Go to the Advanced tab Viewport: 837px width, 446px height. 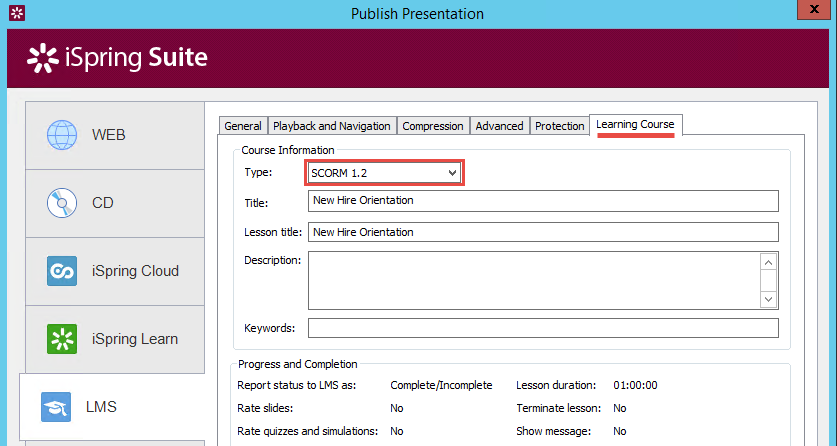coord(500,126)
